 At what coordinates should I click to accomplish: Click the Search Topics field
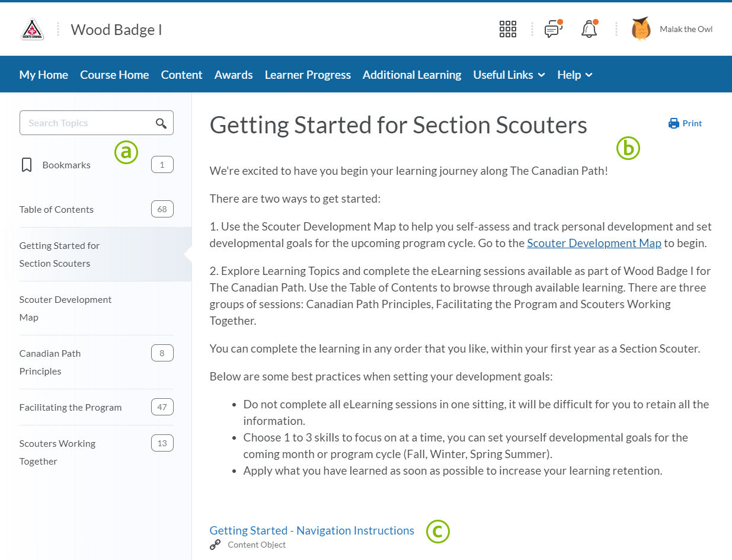click(86, 123)
